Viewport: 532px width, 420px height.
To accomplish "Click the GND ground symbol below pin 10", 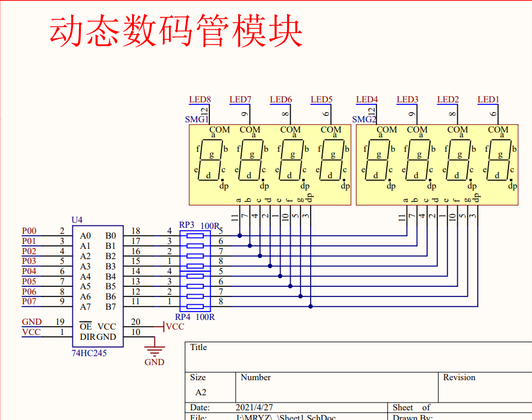I will [x=154, y=353].
